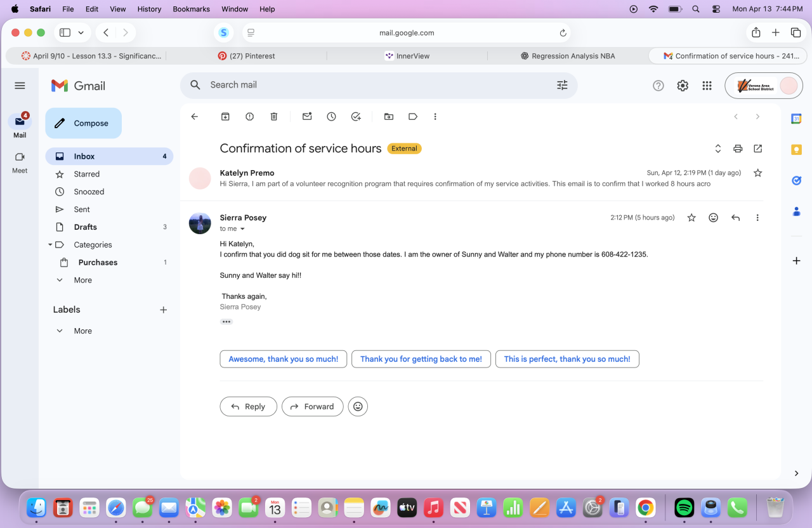Viewport: 812px width, 528px height.
Task: Compose a new email
Action: point(83,123)
